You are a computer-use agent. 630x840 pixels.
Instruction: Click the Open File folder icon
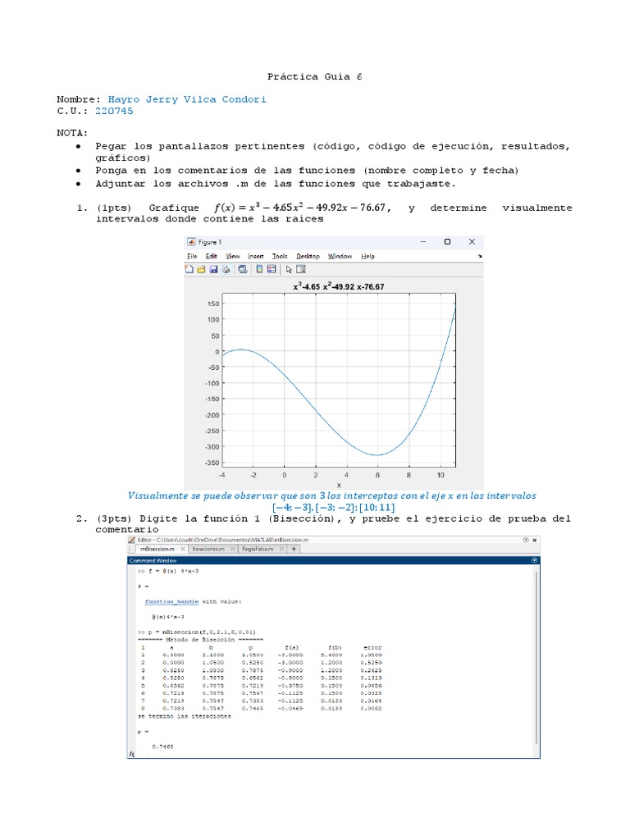[x=201, y=269]
